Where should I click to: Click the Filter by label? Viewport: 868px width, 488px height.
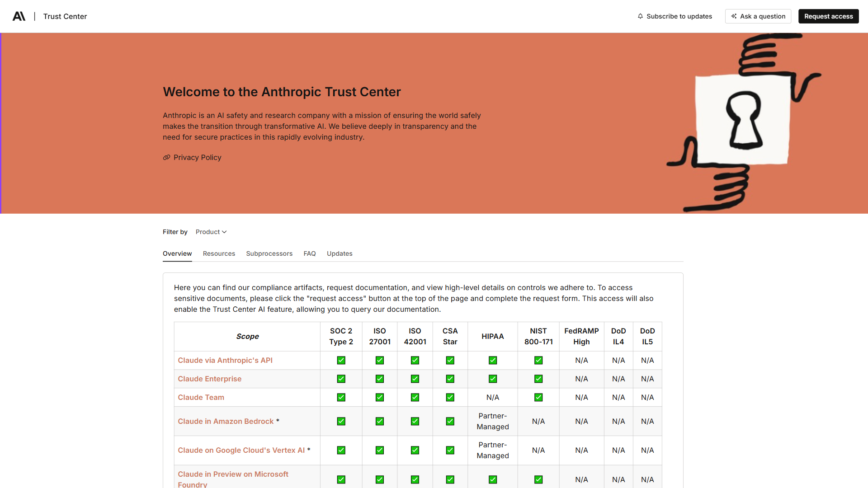point(175,232)
